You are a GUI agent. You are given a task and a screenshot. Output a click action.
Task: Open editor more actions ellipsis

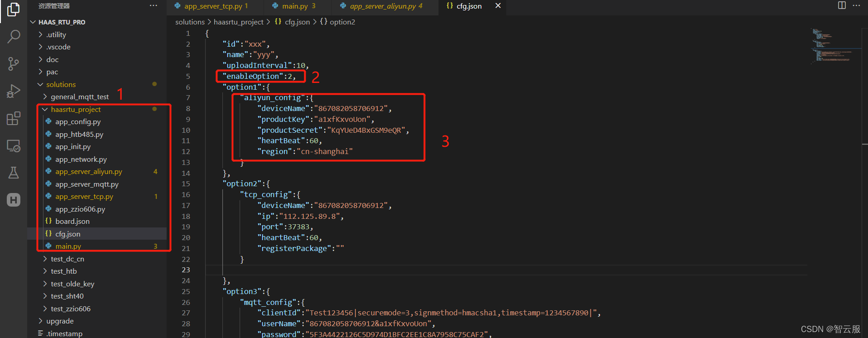click(856, 5)
